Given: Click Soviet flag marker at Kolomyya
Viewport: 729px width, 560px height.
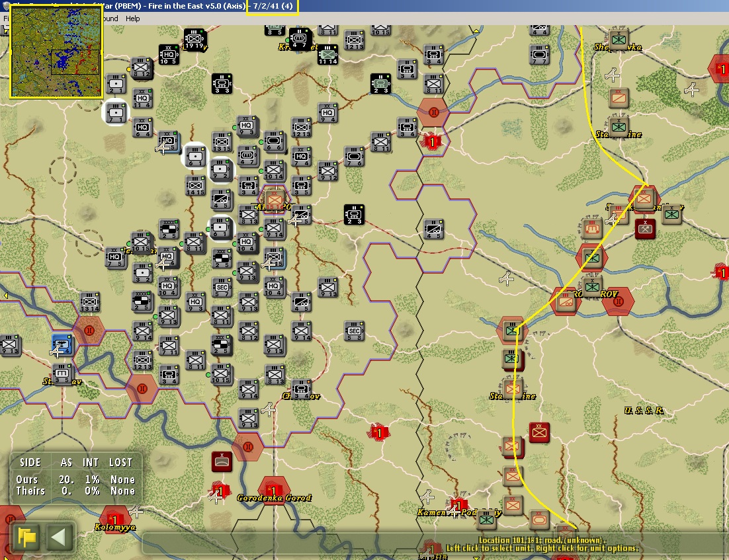Looking at the screenshot, I should [x=114, y=518].
